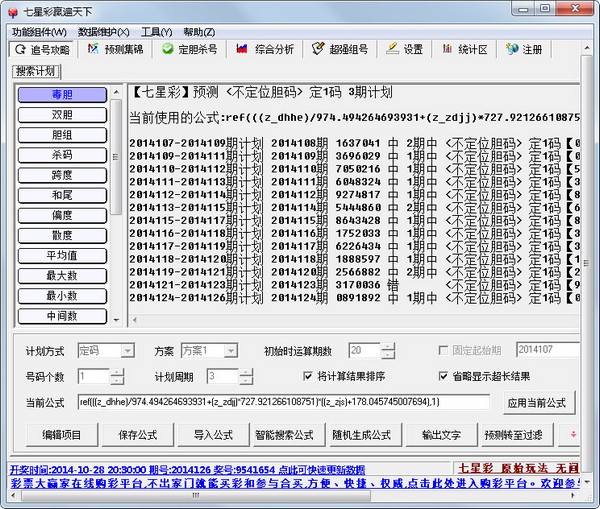Open the 彩票大赢家 online platform link
Image resolution: width=600 pixels, height=509 pixels.
click(x=295, y=483)
